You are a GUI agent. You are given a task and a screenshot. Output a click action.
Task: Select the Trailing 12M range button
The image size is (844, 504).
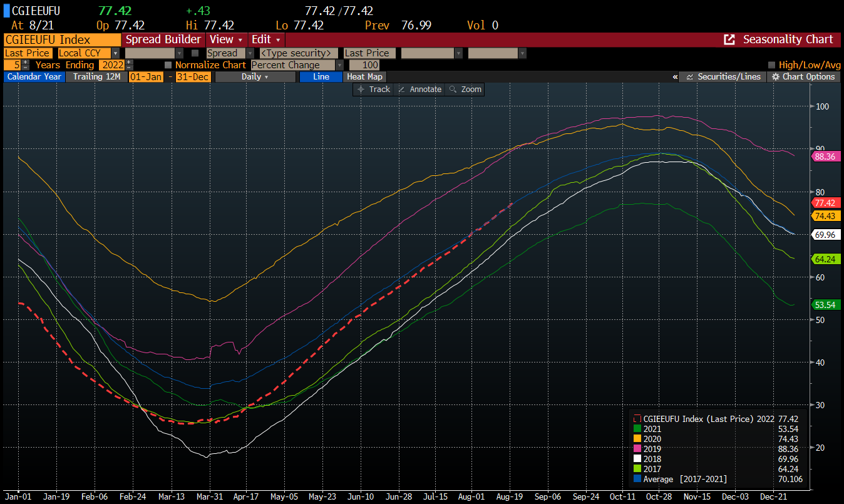pos(96,76)
